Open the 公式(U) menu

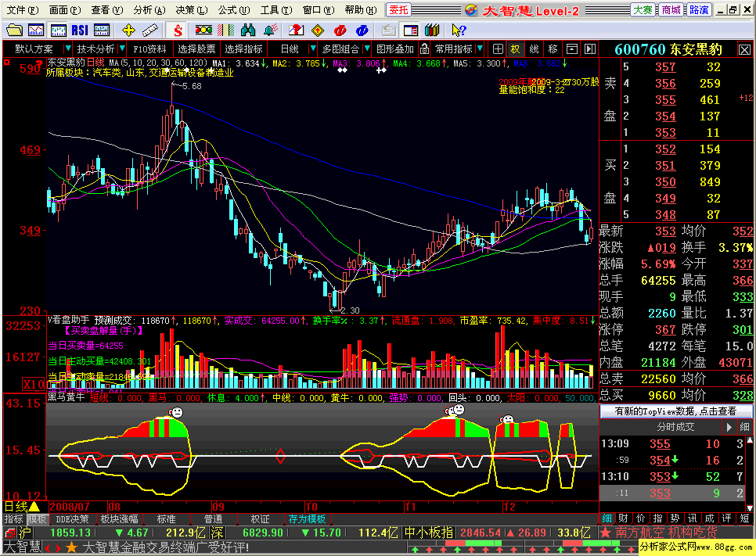(x=234, y=10)
